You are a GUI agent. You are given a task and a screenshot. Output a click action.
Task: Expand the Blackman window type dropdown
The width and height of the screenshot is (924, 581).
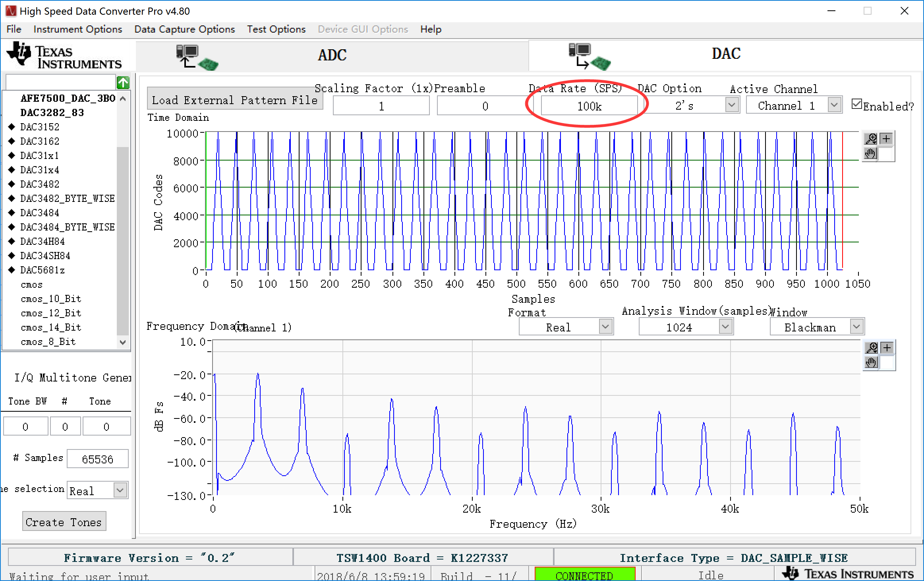click(x=856, y=327)
